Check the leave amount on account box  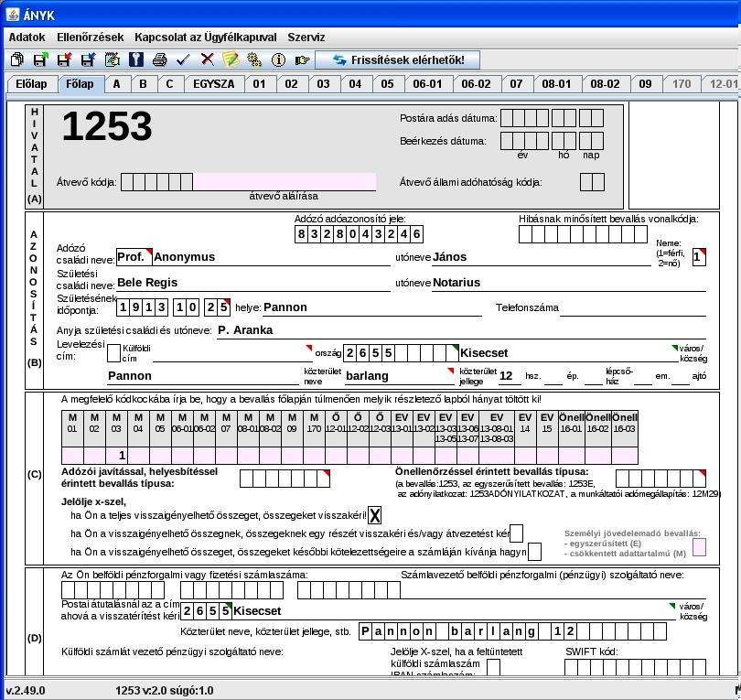534,552
